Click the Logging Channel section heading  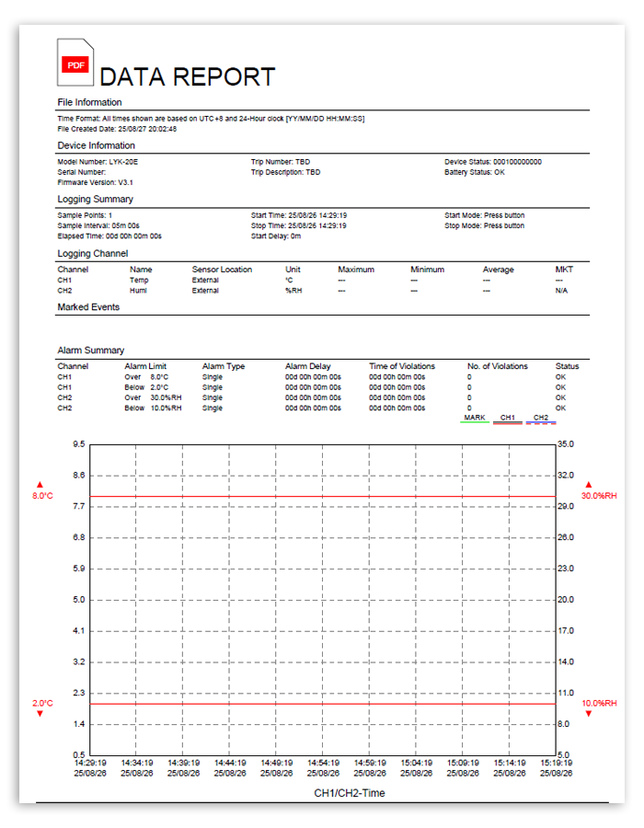coord(93,253)
